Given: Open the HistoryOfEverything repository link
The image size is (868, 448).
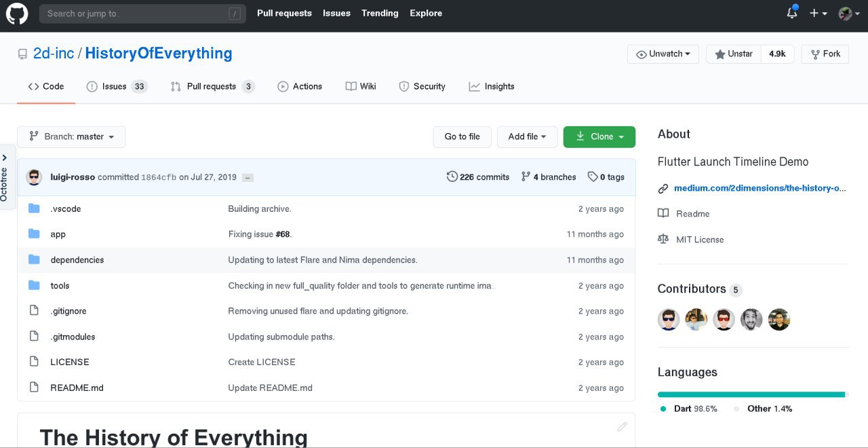Looking at the screenshot, I should click(159, 53).
